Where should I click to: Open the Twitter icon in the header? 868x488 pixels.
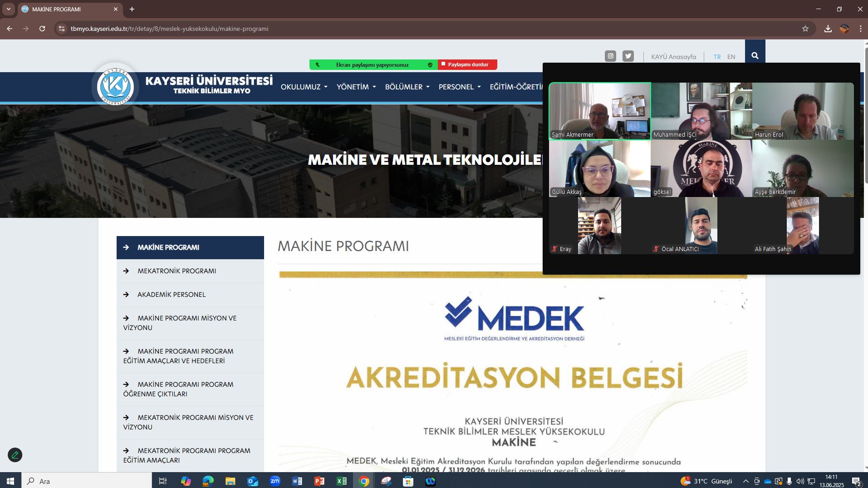pos(628,56)
